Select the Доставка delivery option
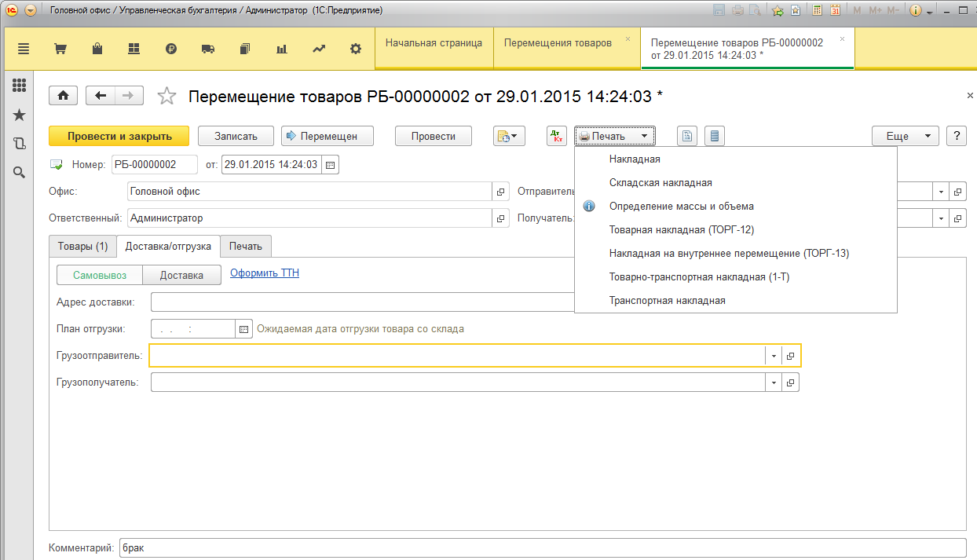Image resolution: width=977 pixels, height=560 pixels. click(181, 275)
